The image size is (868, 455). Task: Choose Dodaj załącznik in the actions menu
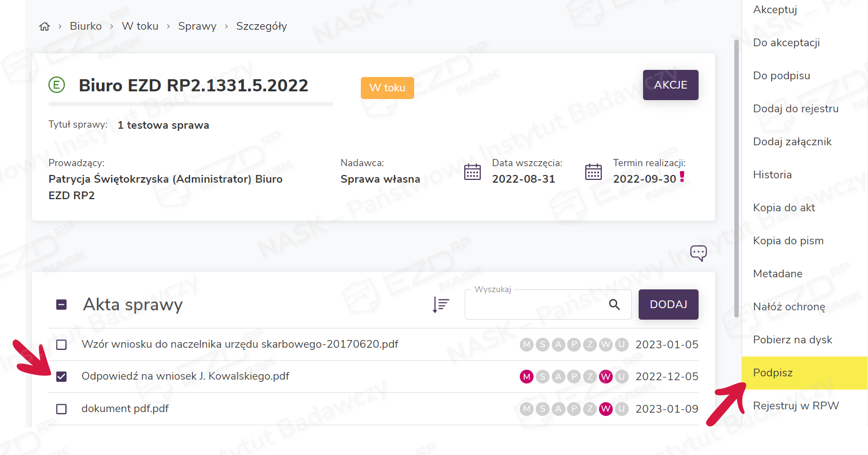(792, 142)
